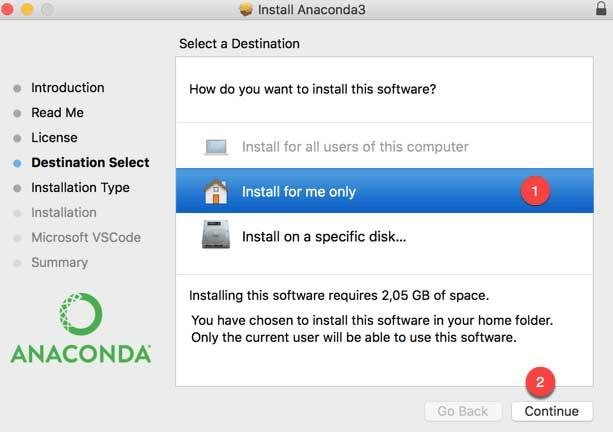Click the red annotation badge numbered 2
613x432 pixels.
(541, 382)
